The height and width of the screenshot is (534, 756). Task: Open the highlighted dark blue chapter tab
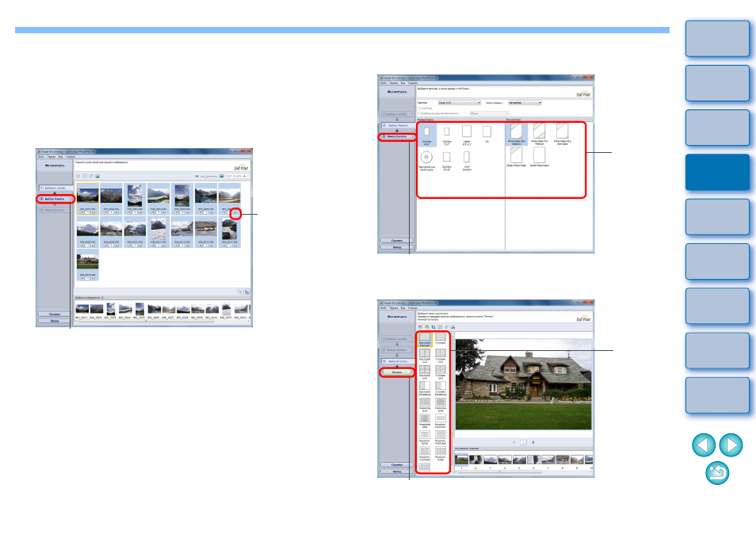[717, 172]
